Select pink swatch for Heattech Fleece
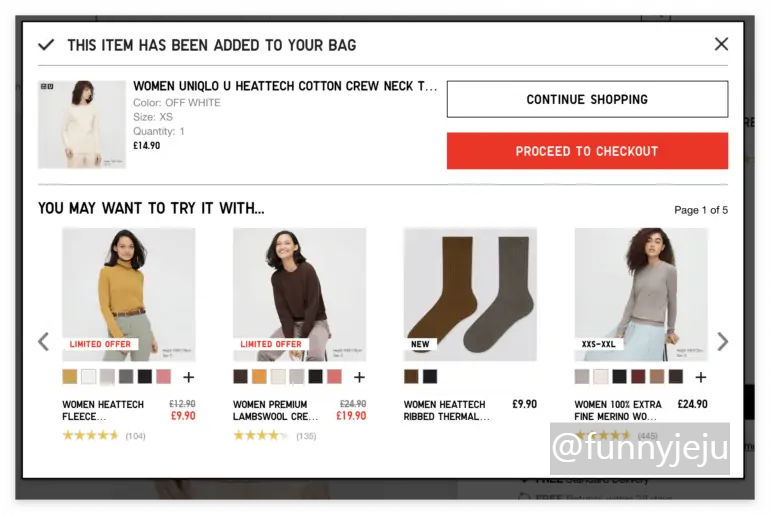This screenshot has width=770, height=515. [x=164, y=377]
